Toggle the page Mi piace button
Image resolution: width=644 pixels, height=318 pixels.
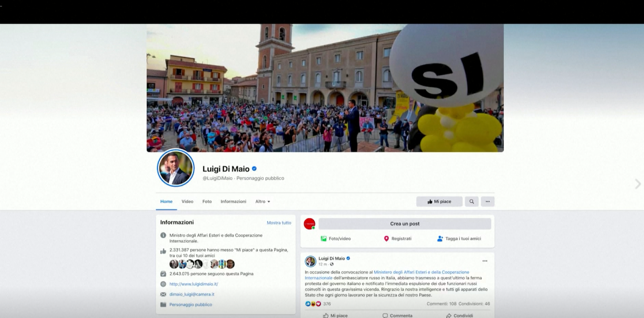pos(439,202)
